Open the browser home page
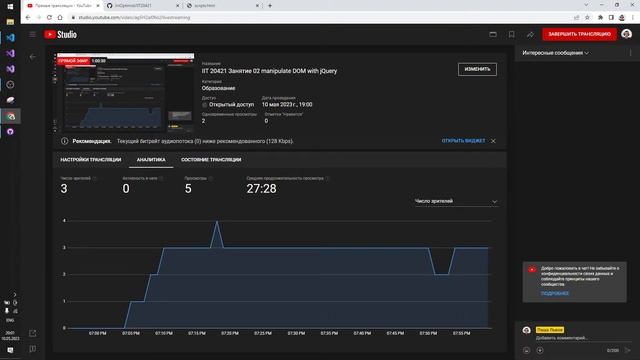Viewport: 640px width, 360px height. pyautogui.click(x=60, y=18)
